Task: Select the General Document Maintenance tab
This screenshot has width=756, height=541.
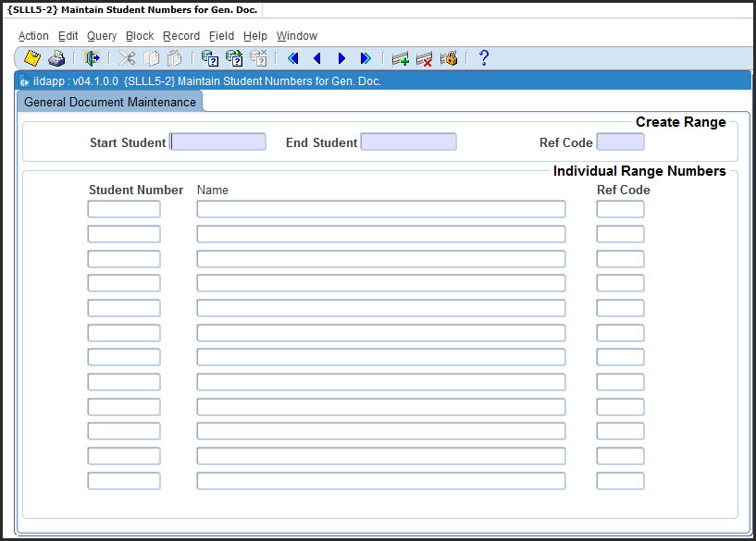Action: (x=110, y=102)
